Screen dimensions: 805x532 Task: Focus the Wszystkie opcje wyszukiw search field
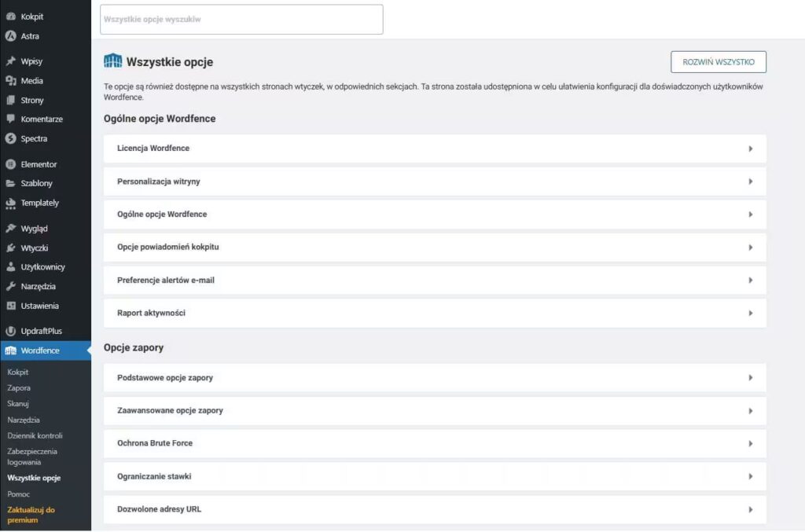click(241, 20)
